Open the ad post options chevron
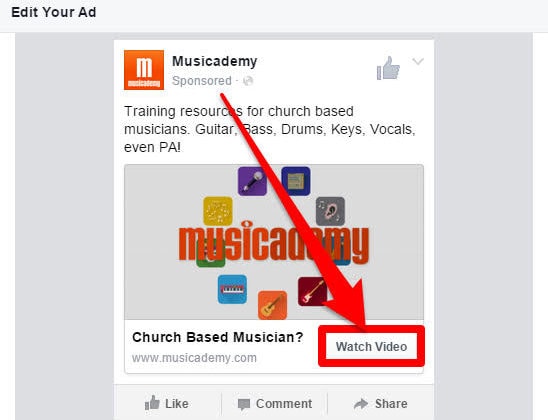Viewport: 548px width, 420px height. point(418,61)
